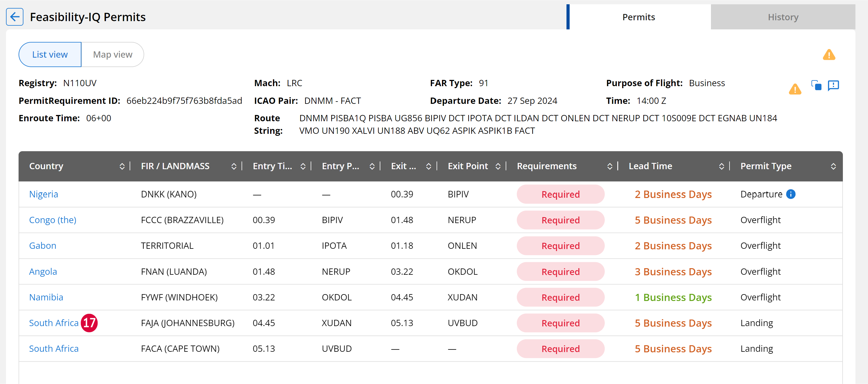Open the Nigeria country link

(43, 194)
